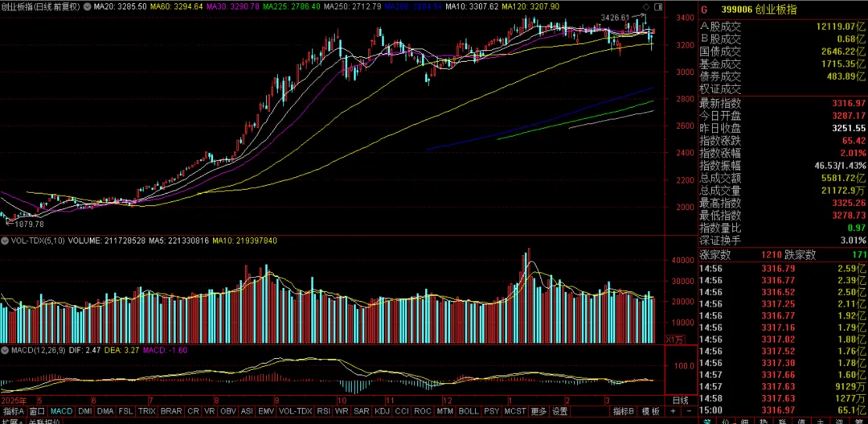Image resolution: width=868 pixels, height=424 pixels.
Task: Select the MCST indicator tab
Action: pyautogui.click(x=514, y=411)
